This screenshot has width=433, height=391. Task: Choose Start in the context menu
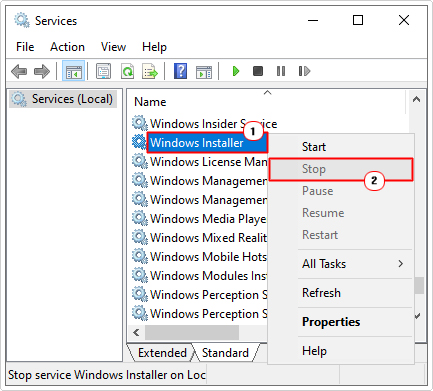341,147
